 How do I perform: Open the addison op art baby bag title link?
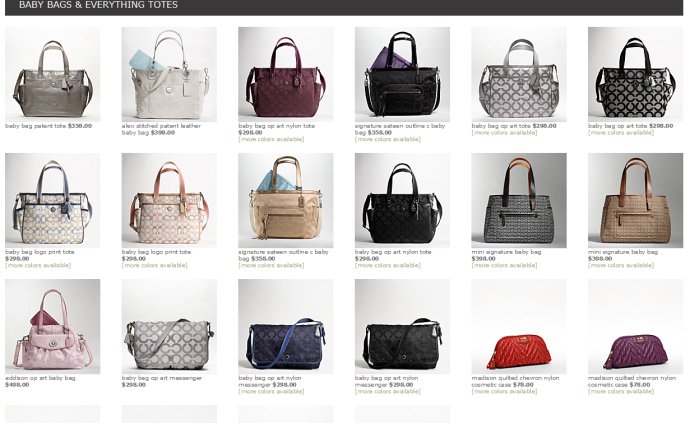tap(40, 378)
